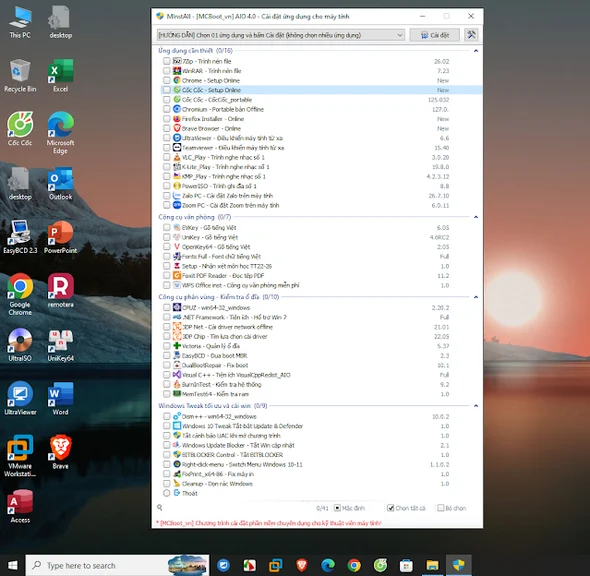Screen dimensions: 590x576
Task: Open UltraISO desktop shortcut
Action: click(20, 345)
